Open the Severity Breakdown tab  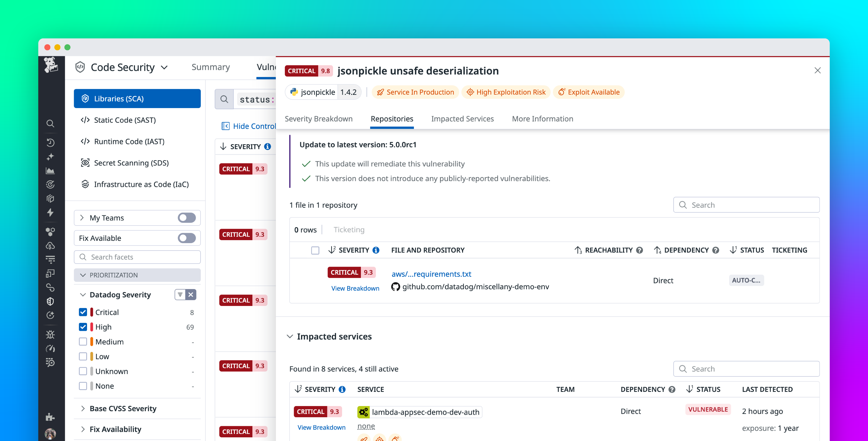(318, 119)
